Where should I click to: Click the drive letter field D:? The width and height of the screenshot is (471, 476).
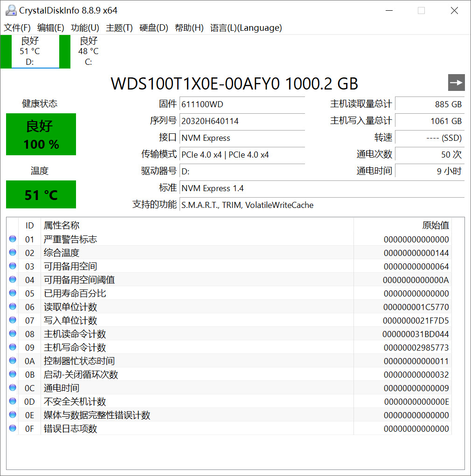pos(242,172)
